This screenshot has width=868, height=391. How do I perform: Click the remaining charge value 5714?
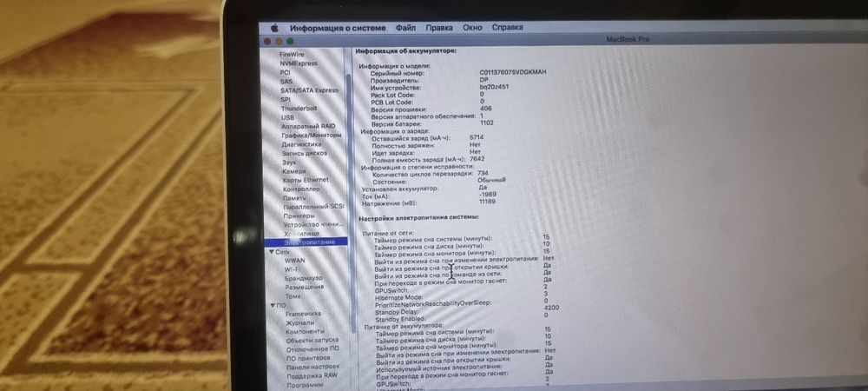[477, 136]
